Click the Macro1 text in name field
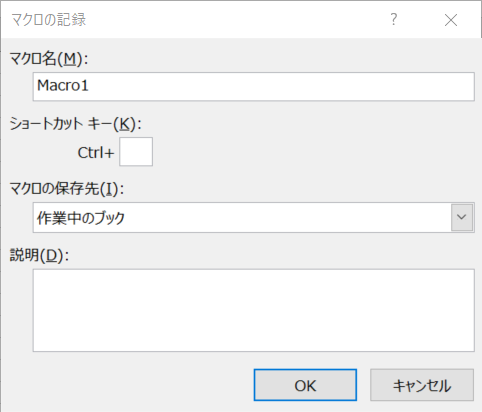 coord(63,86)
